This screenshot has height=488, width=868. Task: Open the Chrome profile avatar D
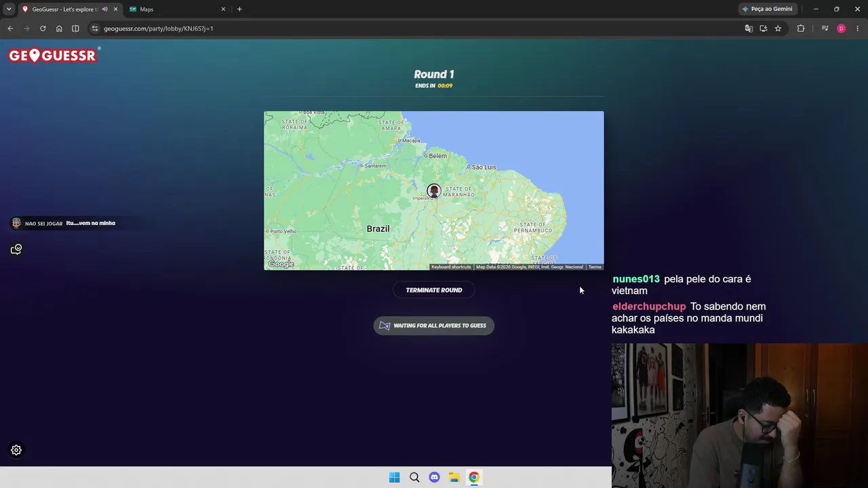[x=842, y=28]
